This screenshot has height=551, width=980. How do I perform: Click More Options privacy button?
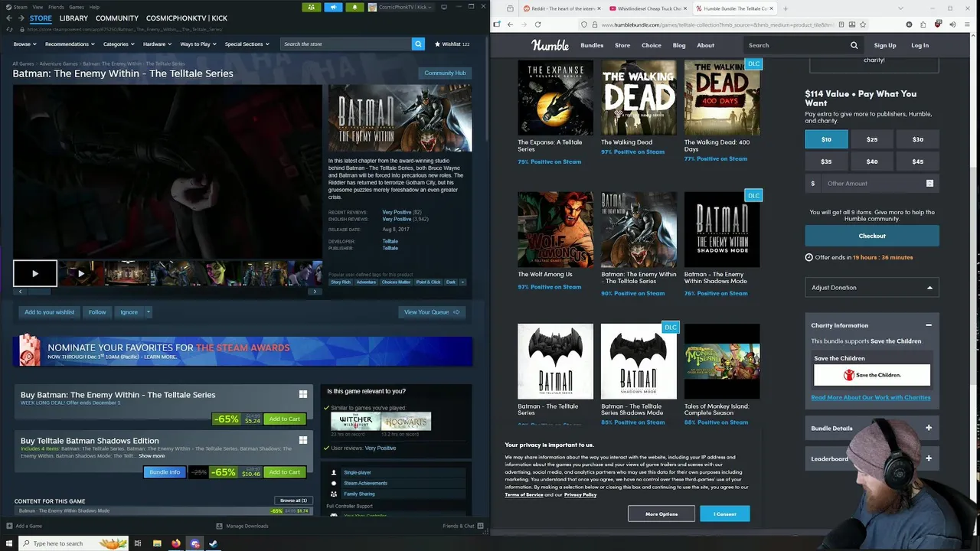click(x=661, y=514)
